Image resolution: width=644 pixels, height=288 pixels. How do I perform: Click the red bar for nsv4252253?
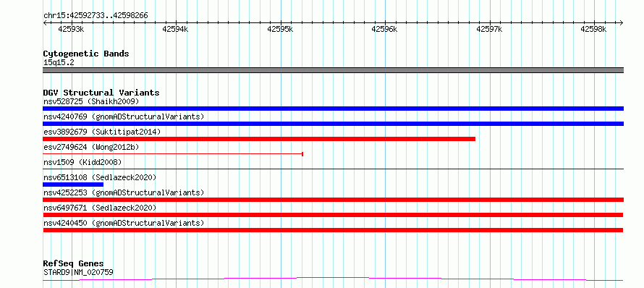pos(333,200)
